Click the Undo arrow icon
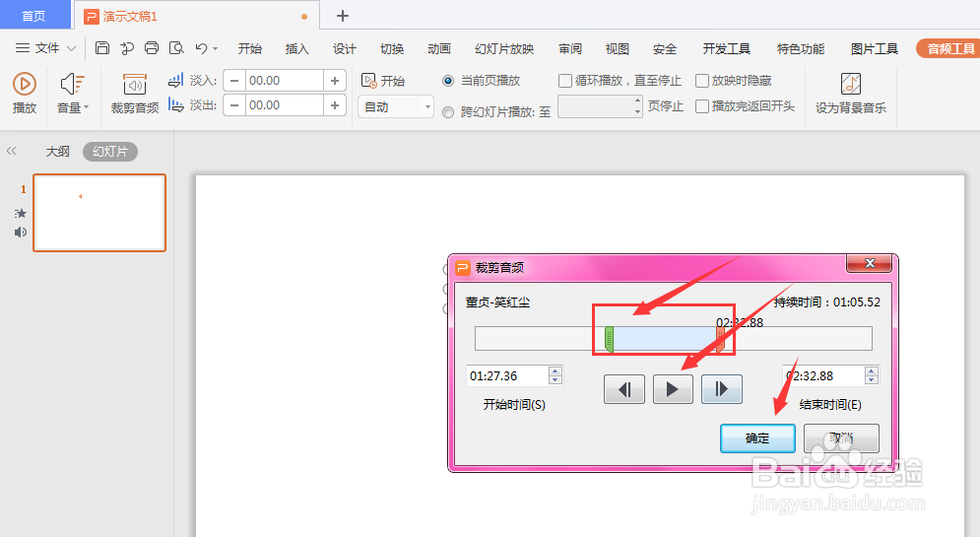Screen dimensions: 980x537 pyautogui.click(x=201, y=48)
